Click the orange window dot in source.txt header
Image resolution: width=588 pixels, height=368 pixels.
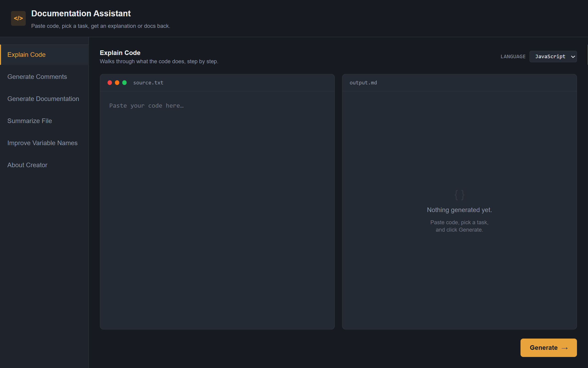(x=117, y=83)
